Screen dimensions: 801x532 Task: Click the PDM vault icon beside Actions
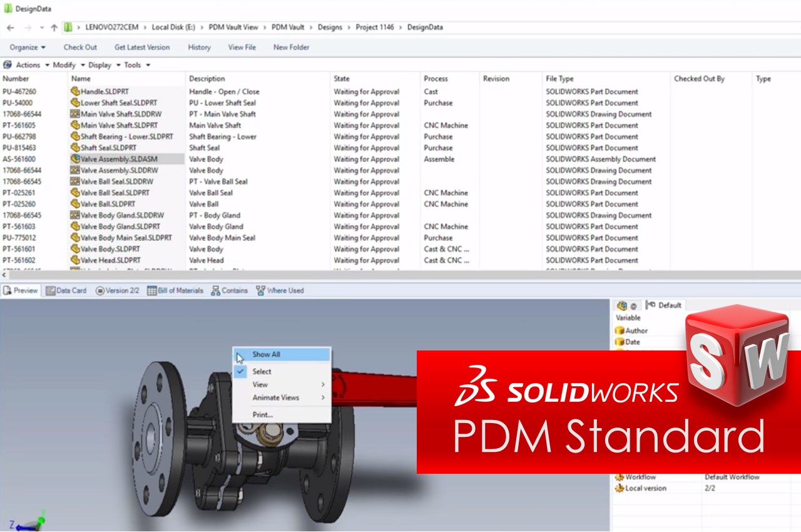[x=8, y=65]
